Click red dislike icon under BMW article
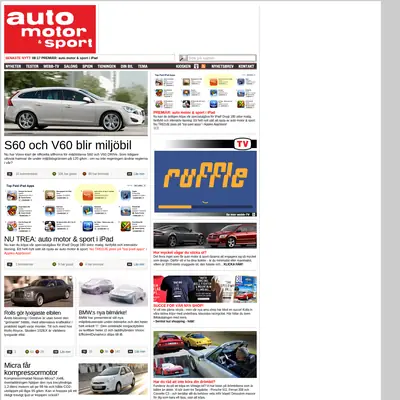Viewport: 400px width, 400px height. [x=112, y=352]
